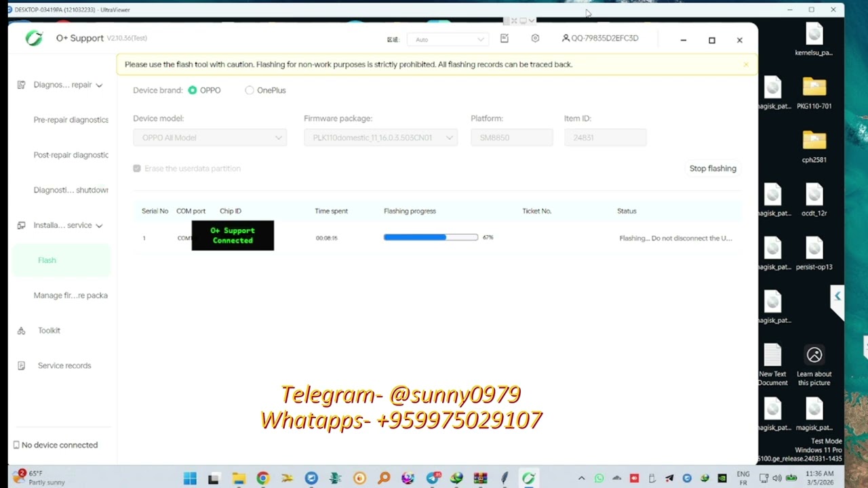This screenshot has height=488, width=868.
Task: Open the settings hexagon icon in the header
Action: (x=535, y=39)
